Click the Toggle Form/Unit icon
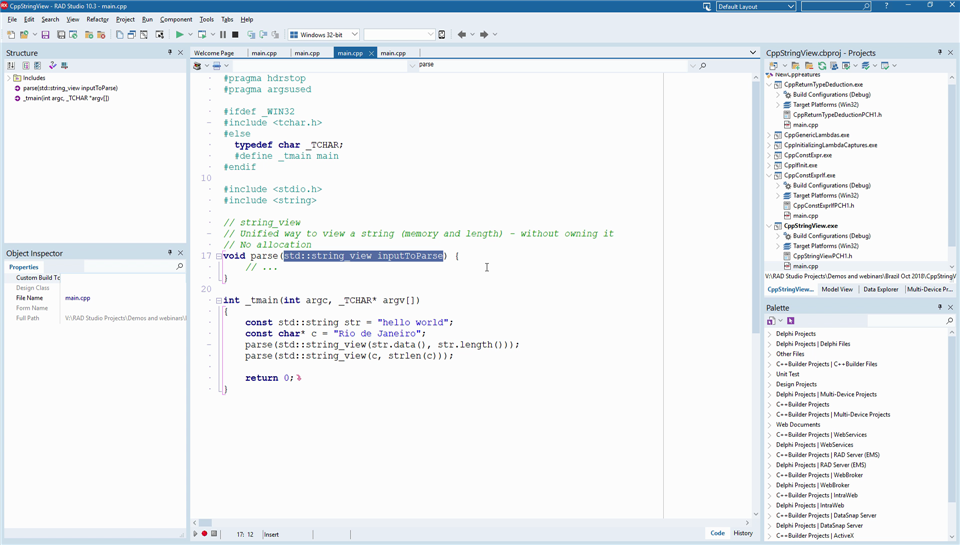 [144, 35]
